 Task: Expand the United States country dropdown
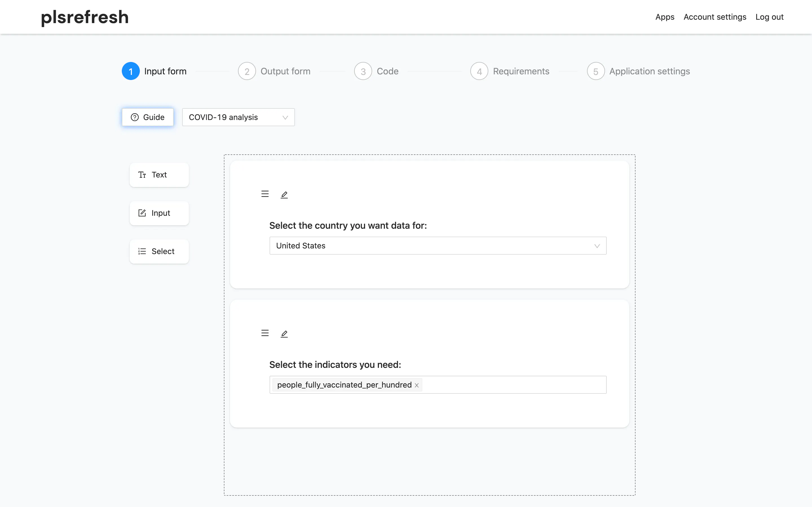(438, 246)
